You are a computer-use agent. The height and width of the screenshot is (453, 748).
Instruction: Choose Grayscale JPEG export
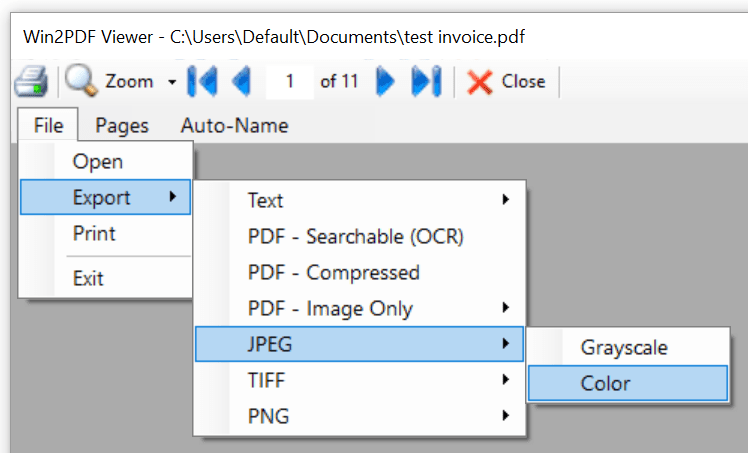click(628, 347)
